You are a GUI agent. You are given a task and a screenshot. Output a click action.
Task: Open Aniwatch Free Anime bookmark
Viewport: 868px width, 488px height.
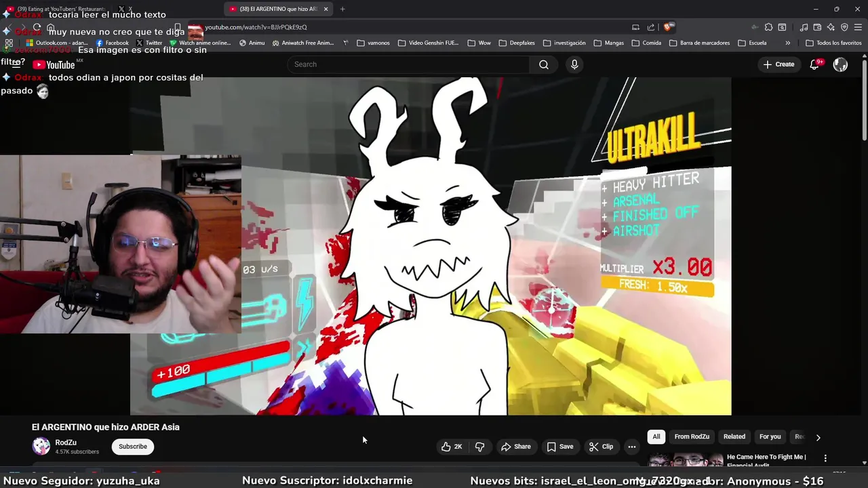(x=302, y=43)
